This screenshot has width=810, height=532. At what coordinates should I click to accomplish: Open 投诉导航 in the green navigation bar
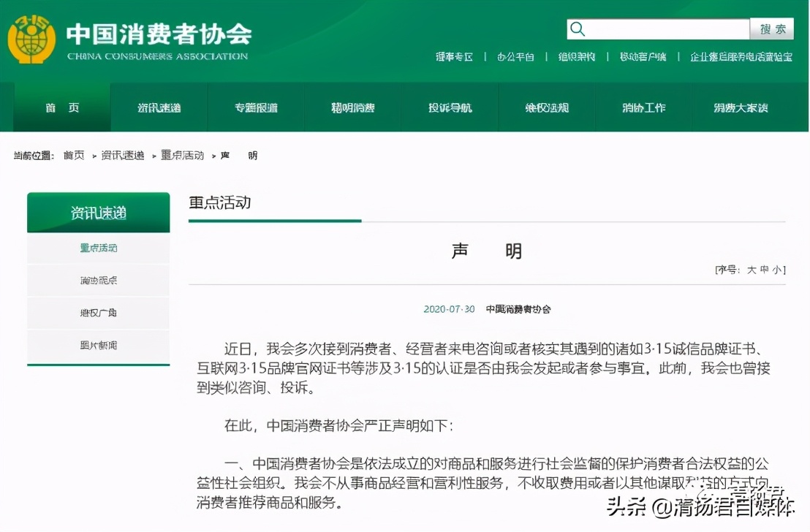450,107
